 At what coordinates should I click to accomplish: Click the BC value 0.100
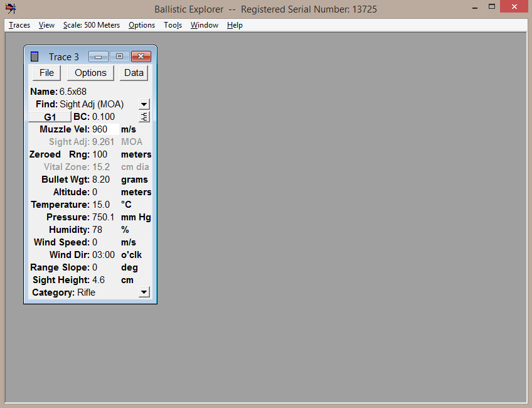click(104, 117)
